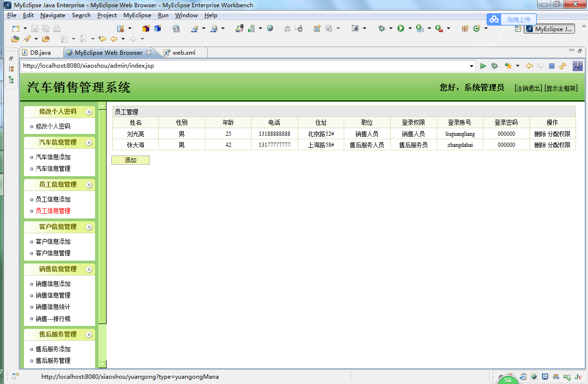Close the MyEclipse Web Browser tab
The width and height of the screenshot is (588, 384).
pyautogui.click(x=149, y=52)
